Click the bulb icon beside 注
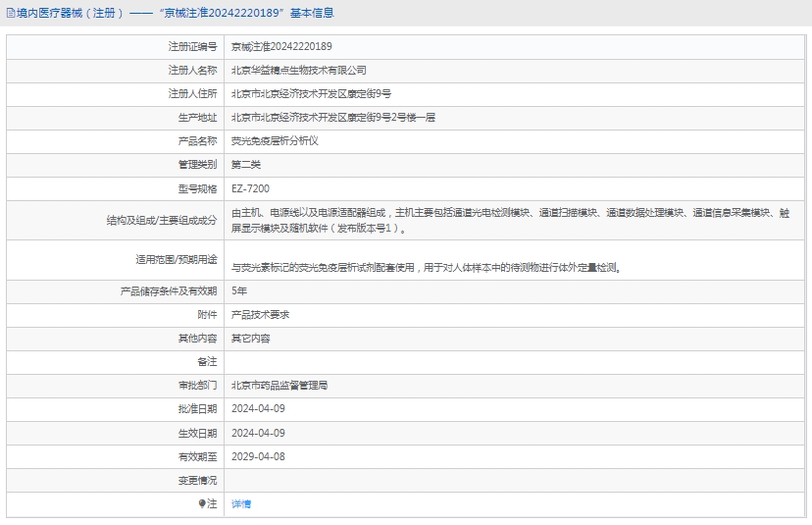The width and height of the screenshot is (812, 525). pyautogui.click(x=203, y=503)
